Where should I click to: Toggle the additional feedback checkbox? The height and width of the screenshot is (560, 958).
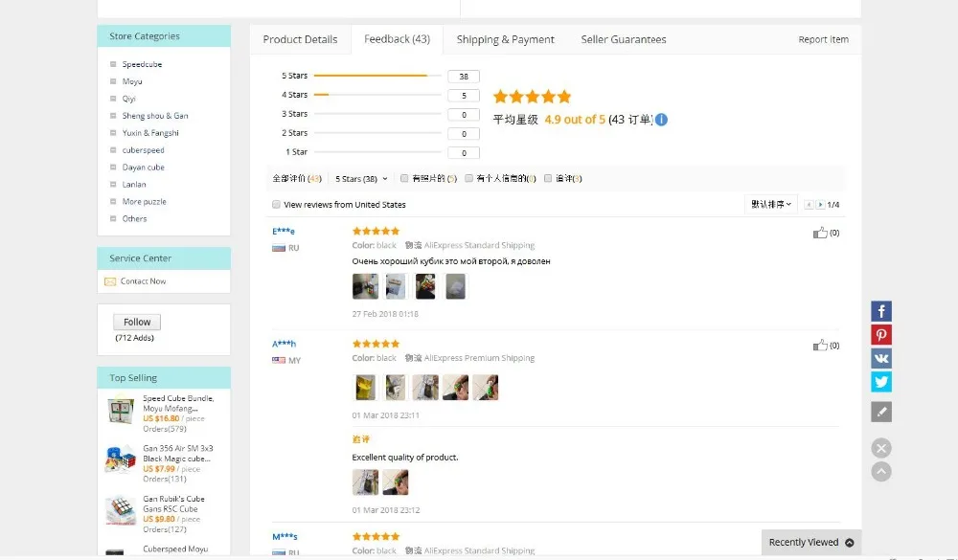click(x=548, y=178)
